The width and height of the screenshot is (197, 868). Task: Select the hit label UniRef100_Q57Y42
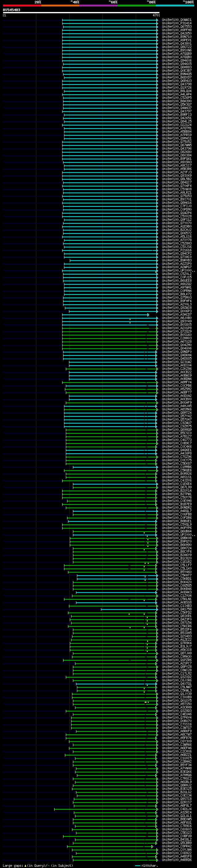(176, 416)
